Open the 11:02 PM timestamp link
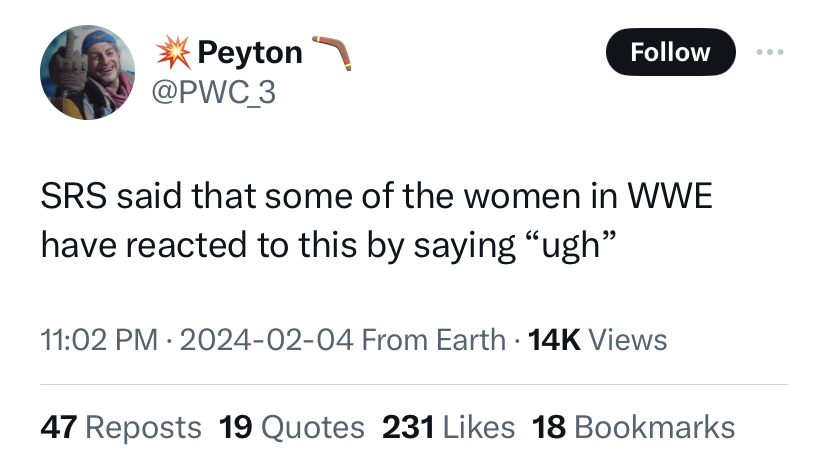 (99, 340)
